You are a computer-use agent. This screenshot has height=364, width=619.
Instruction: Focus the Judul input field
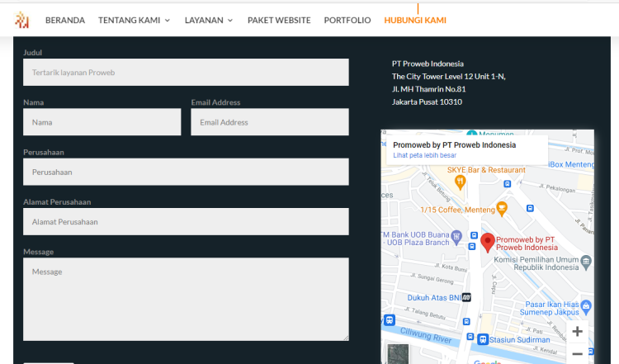[186, 73]
